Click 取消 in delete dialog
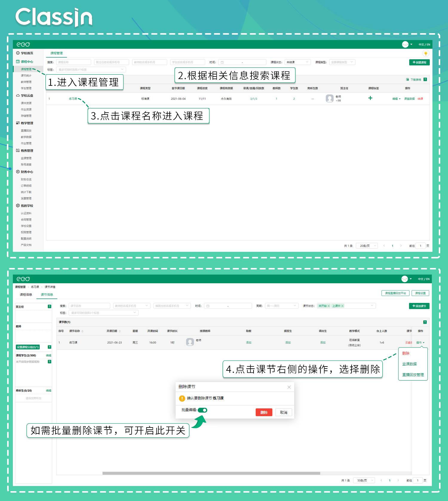Viewport: 448px width, 501px height. (x=283, y=412)
